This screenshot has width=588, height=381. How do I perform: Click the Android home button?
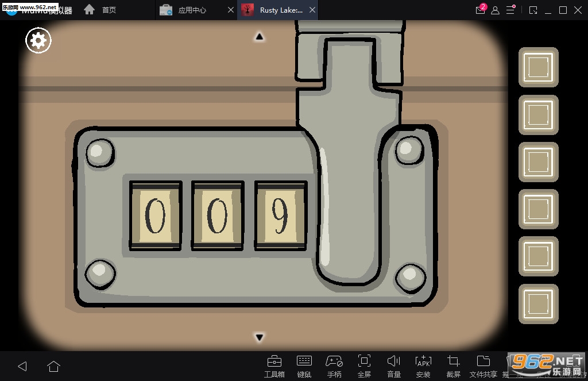point(53,366)
